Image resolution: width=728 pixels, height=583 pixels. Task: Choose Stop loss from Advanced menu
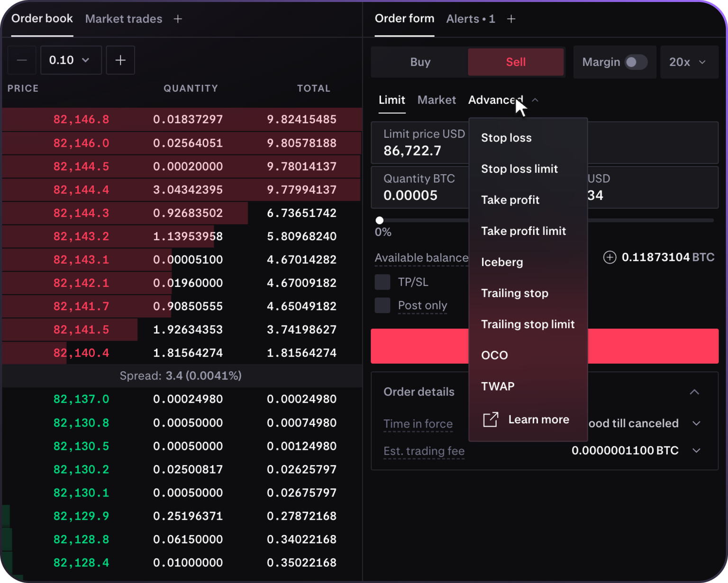(x=528, y=138)
